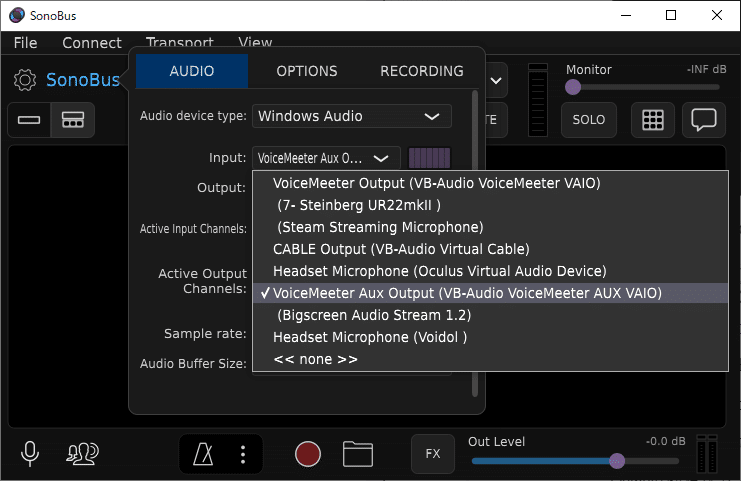Switch to the OPTIONS tab
Screen dimensions: 741x481
tap(307, 71)
